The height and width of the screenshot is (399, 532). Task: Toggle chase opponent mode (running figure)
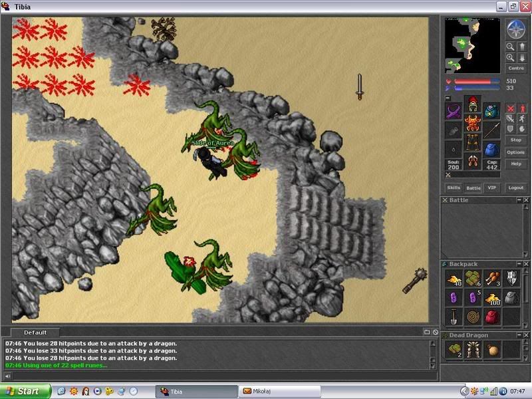(522, 118)
